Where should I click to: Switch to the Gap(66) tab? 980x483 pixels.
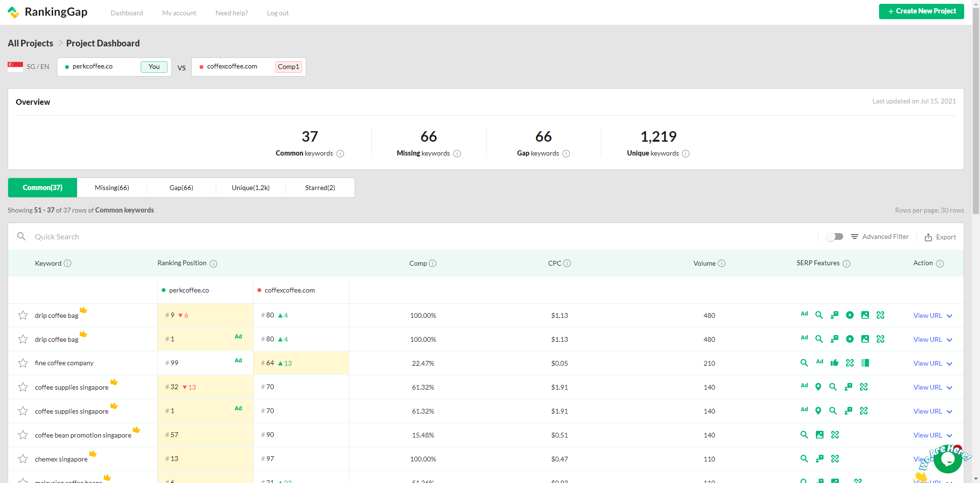point(181,188)
